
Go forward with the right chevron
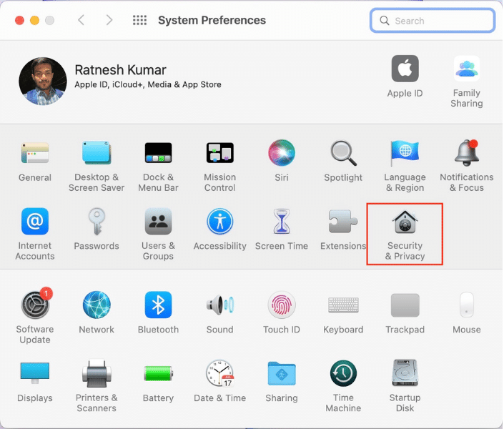[109, 20]
